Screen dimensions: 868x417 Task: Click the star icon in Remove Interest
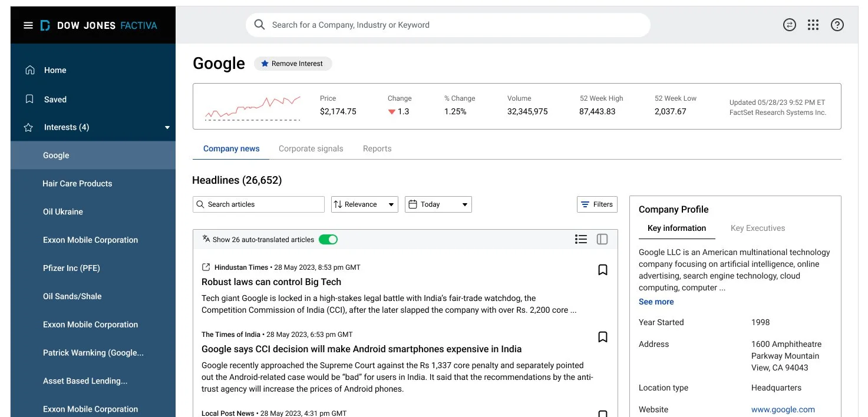[265, 64]
